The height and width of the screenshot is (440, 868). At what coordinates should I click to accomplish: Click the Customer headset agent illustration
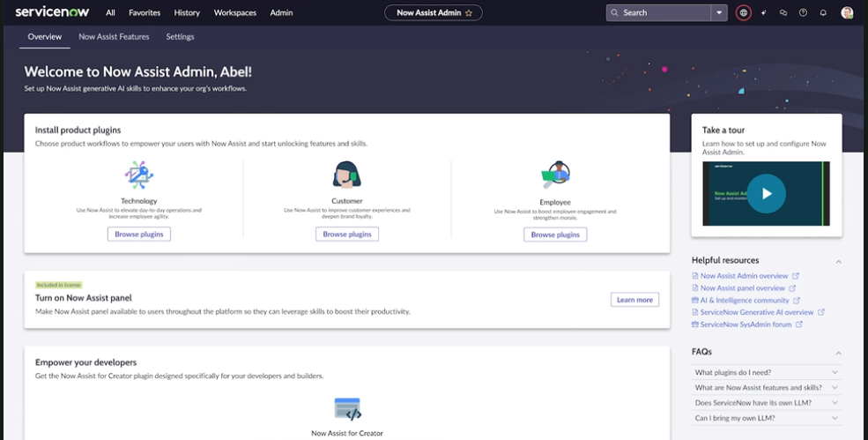tap(347, 175)
